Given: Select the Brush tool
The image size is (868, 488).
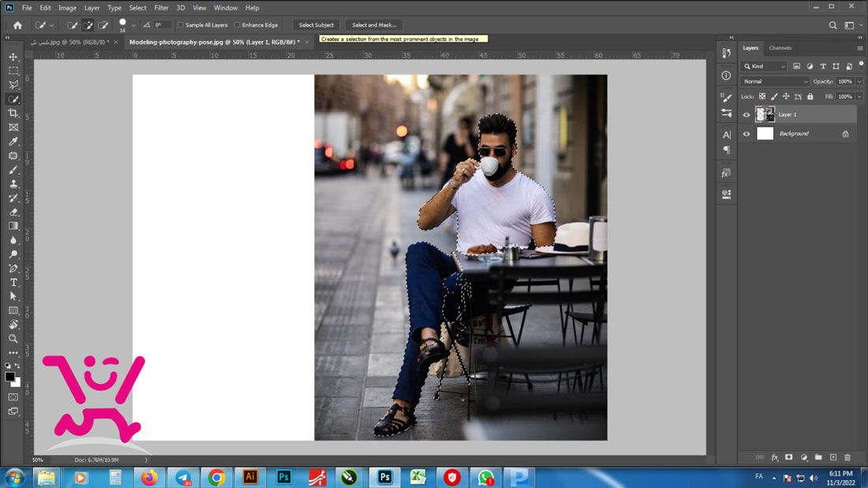Looking at the screenshot, I should click(x=13, y=169).
